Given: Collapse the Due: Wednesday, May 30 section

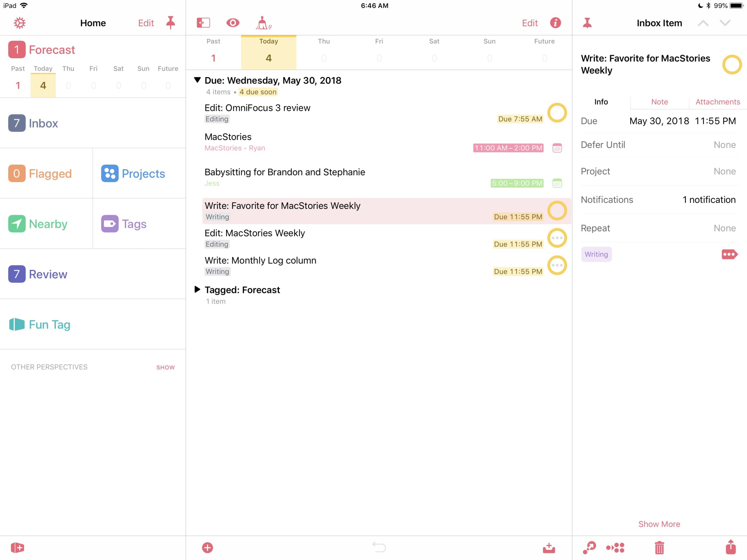Looking at the screenshot, I should point(198,80).
